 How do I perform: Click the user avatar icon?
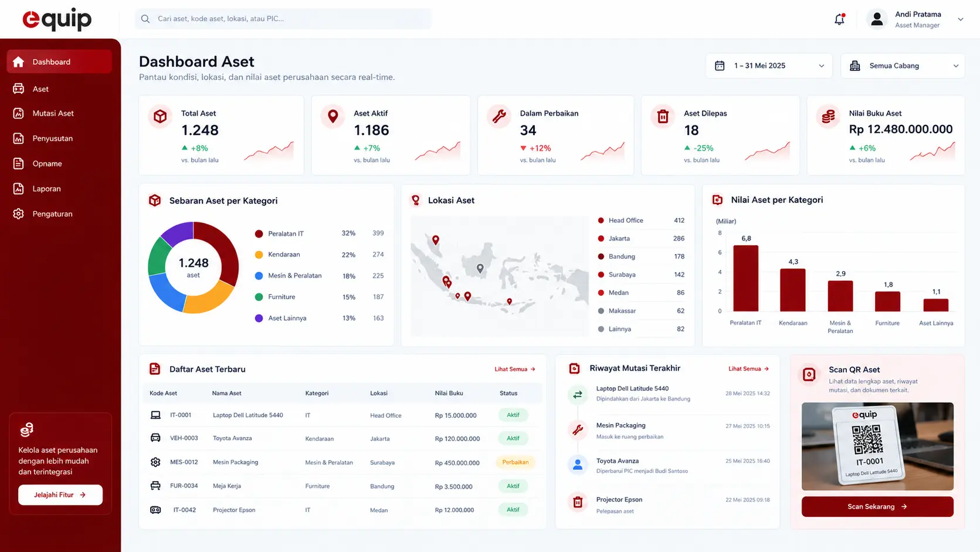coord(877,19)
